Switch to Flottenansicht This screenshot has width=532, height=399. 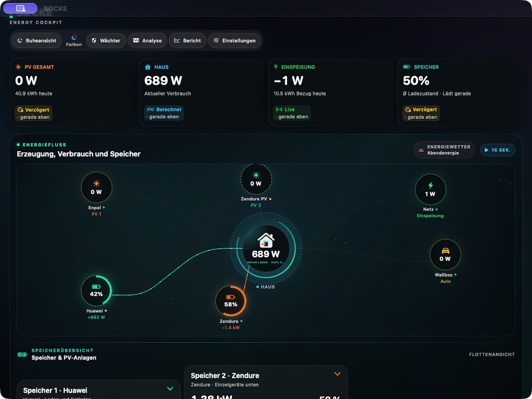click(491, 354)
